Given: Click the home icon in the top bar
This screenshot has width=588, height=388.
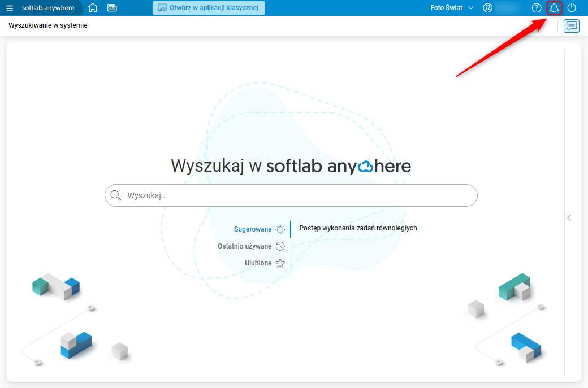Looking at the screenshot, I should point(94,8).
